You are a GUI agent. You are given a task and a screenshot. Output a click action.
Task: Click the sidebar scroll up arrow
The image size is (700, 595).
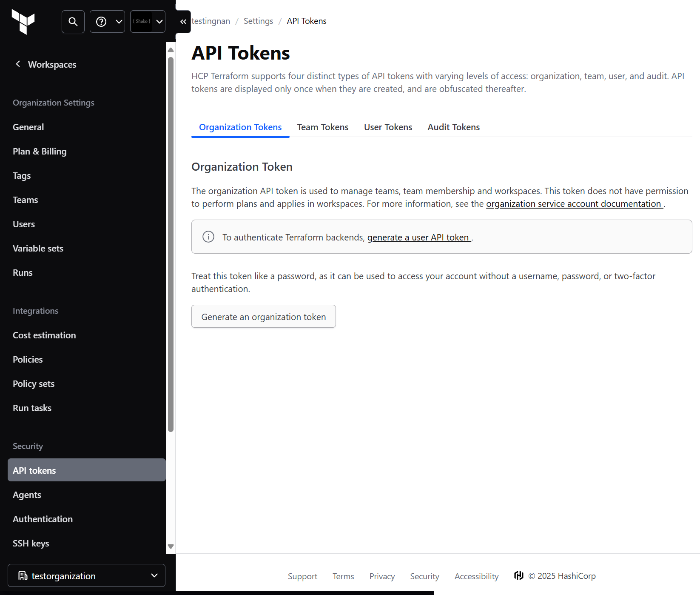tap(171, 50)
